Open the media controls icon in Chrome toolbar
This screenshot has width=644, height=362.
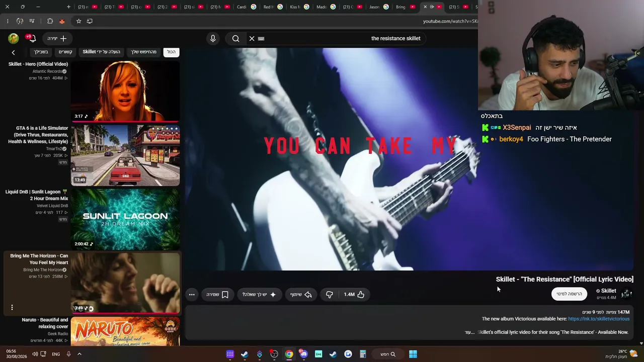[32, 21]
